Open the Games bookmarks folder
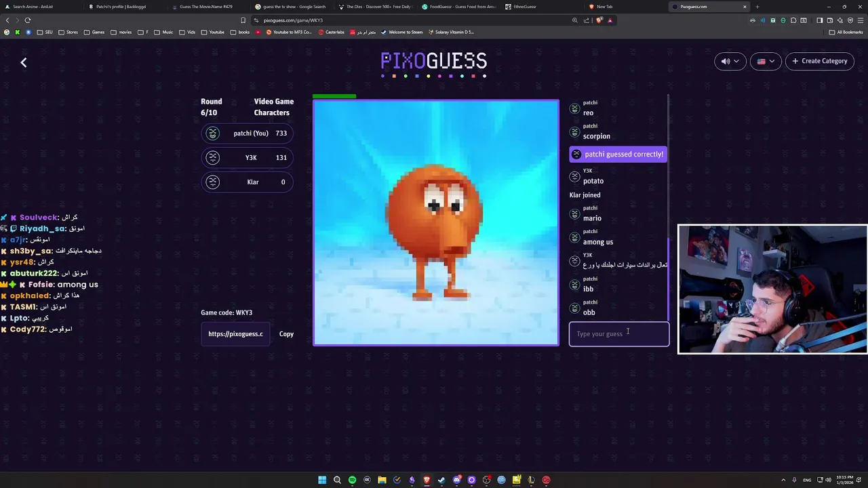 pos(94,32)
